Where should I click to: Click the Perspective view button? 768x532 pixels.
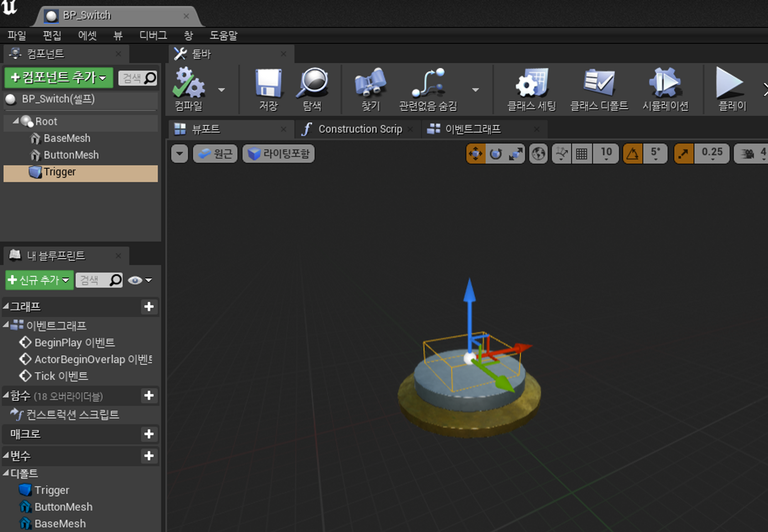coord(215,154)
